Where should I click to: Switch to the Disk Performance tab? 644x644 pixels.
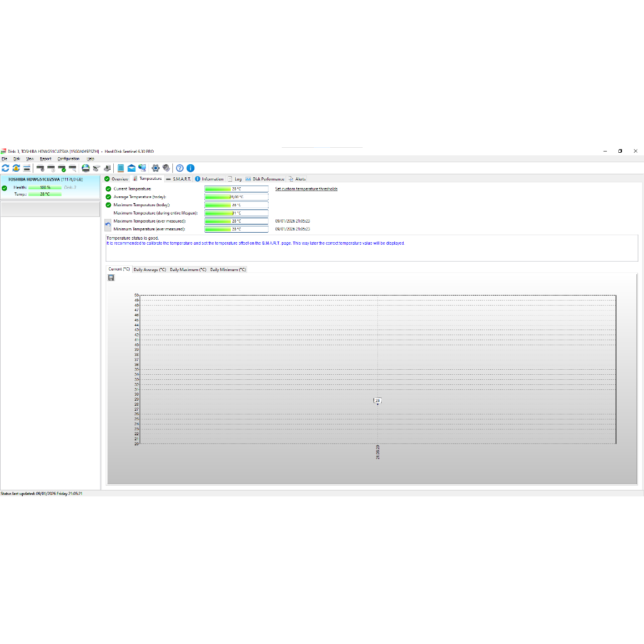point(265,179)
